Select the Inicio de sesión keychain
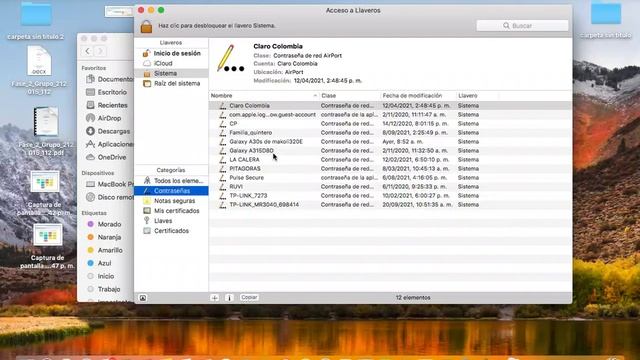Screen dimensions: 640x360 [x=171, y=53]
